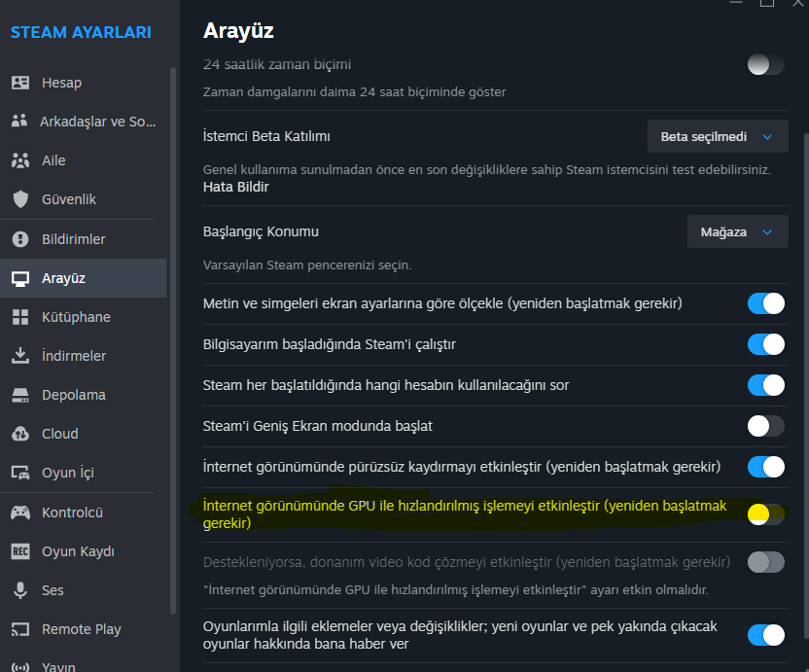
Task: Click the settings page vertical scrollbar
Action: point(806,384)
